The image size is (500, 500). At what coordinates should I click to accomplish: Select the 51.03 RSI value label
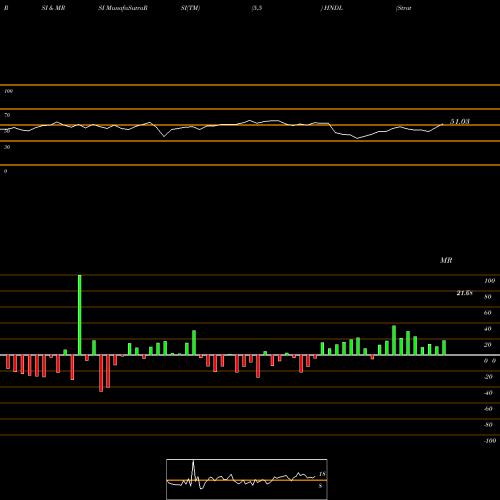(460, 122)
